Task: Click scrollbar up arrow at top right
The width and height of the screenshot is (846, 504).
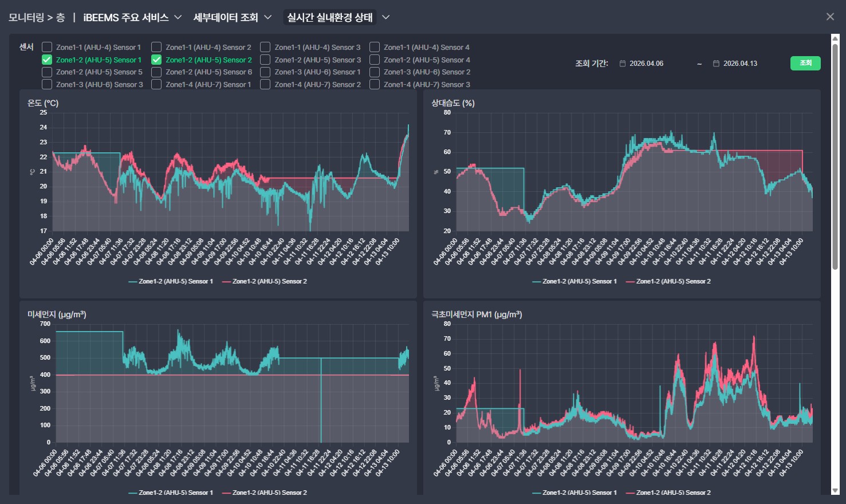Action: click(x=835, y=38)
